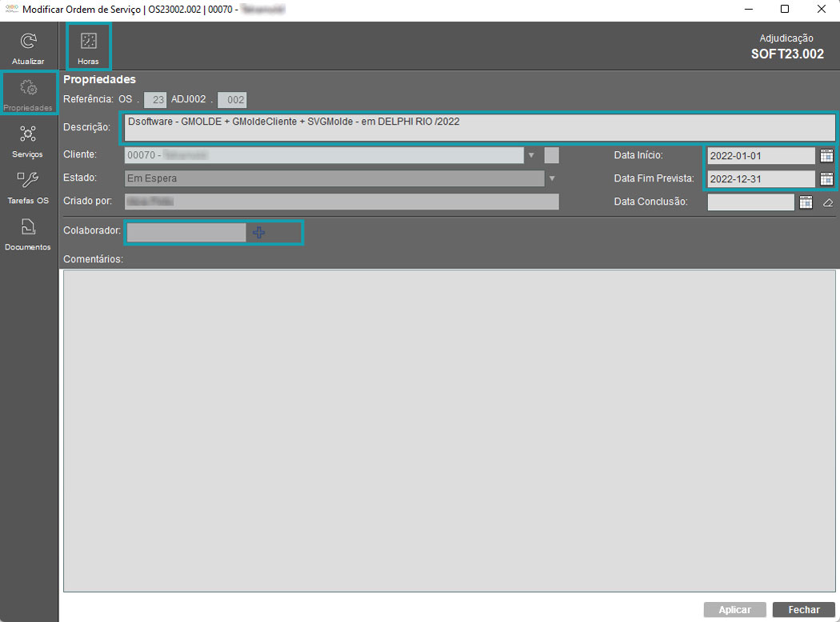The image size is (840, 622).
Task: Click the Colaborador input field
Action: [186, 232]
